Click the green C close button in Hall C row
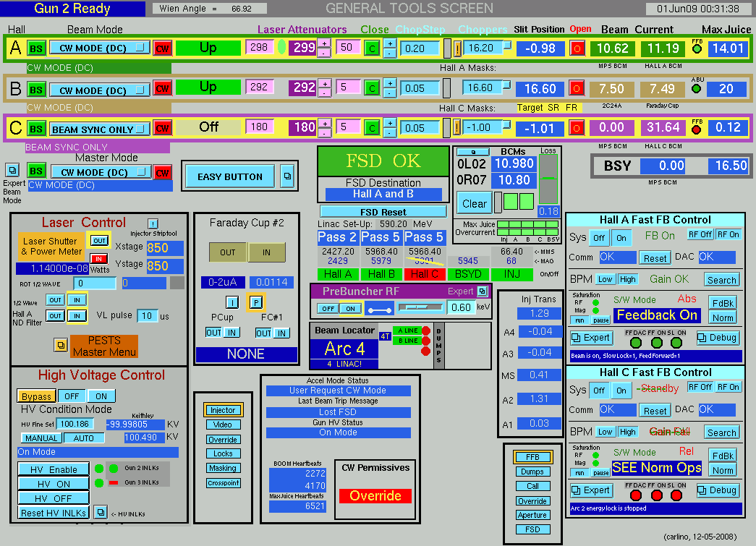Viewport: 756px width, 546px height. pos(372,128)
